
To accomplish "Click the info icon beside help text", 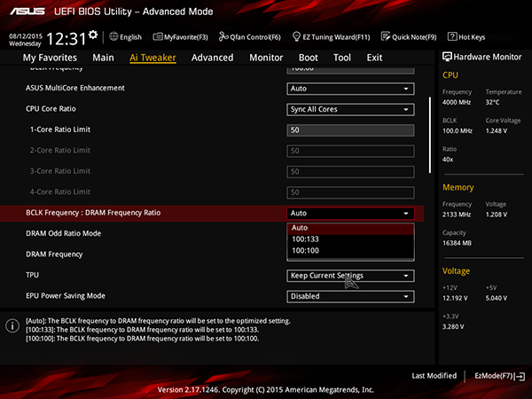I will point(12,325).
